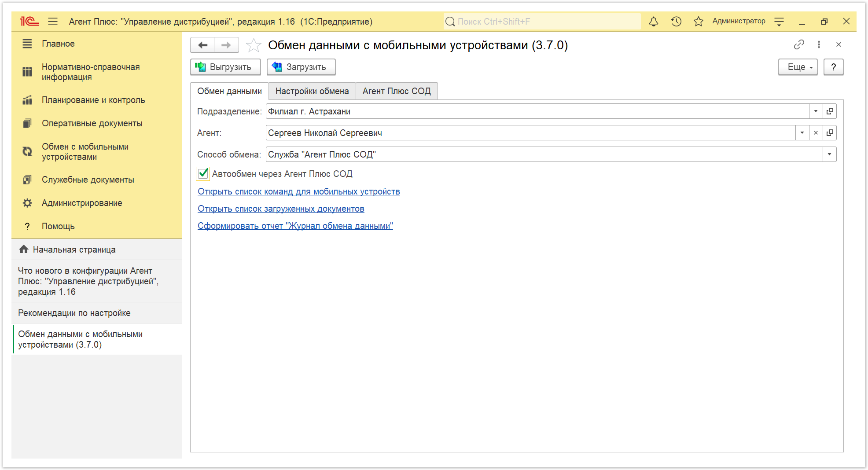Click the Способ обмена field value
Screen dimensions: 868x470
click(544, 154)
